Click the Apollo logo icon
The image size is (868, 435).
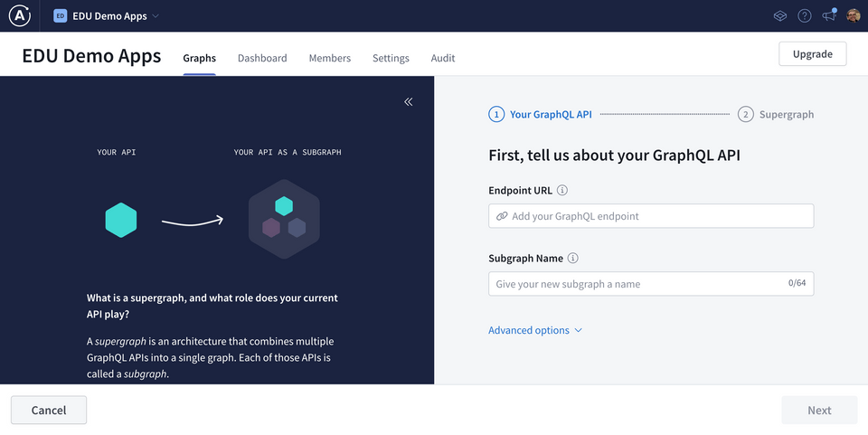tap(19, 15)
